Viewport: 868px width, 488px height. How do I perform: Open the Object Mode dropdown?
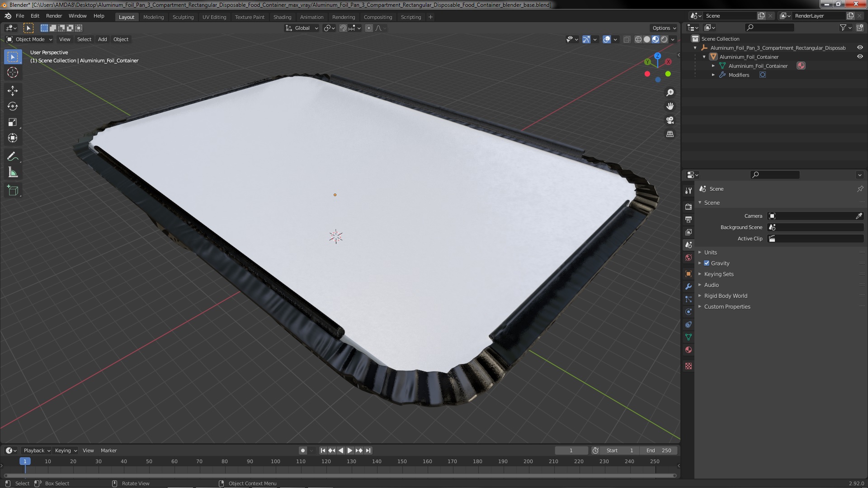click(x=29, y=39)
